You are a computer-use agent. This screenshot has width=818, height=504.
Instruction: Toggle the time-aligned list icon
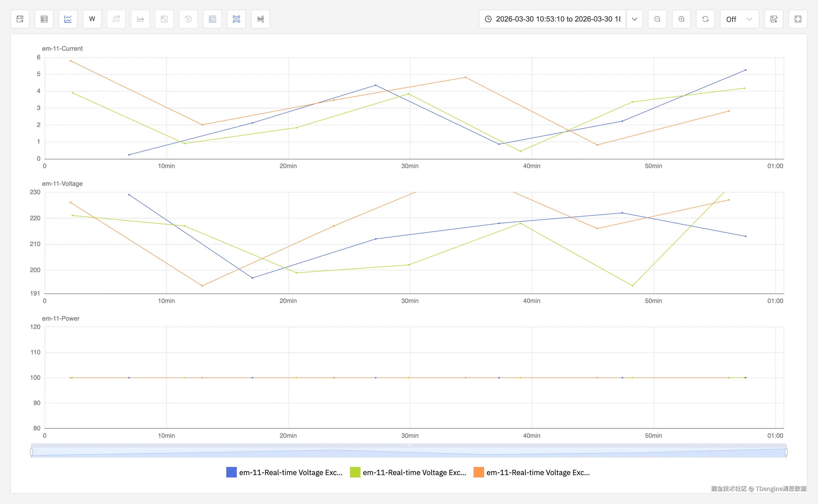[x=212, y=19]
